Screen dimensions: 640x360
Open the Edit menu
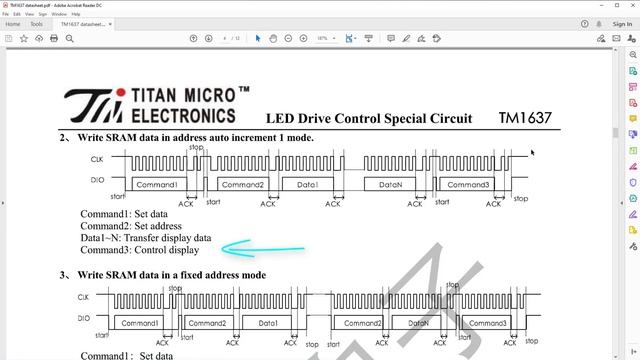[x=17, y=14]
